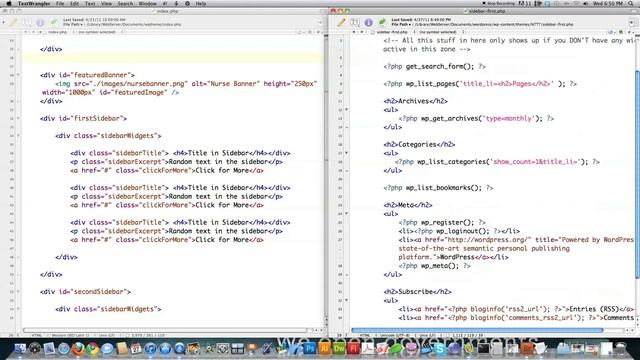Image resolution: width=640 pixels, height=360 pixels.
Task: Open Finder from the Dock
Action: coord(20,349)
